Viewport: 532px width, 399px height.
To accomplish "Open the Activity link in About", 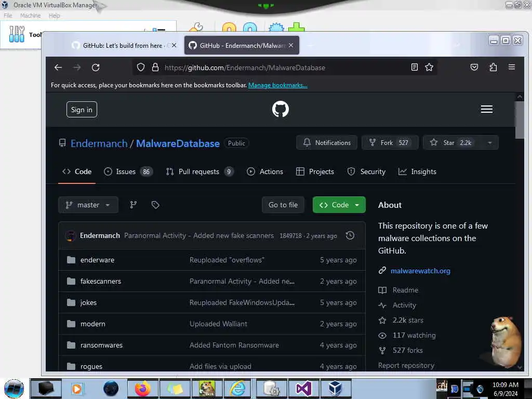I will pyautogui.click(x=404, y=305).
